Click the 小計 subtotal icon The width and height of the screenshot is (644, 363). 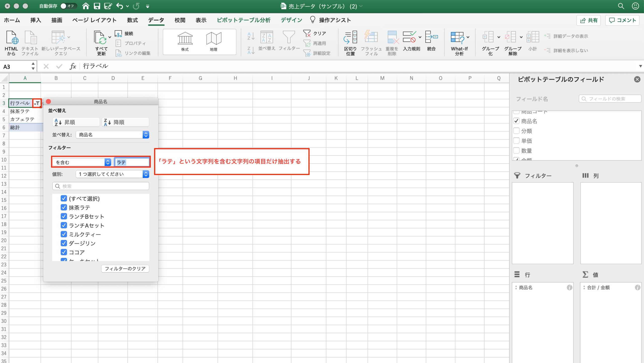(x=533, y=37)
